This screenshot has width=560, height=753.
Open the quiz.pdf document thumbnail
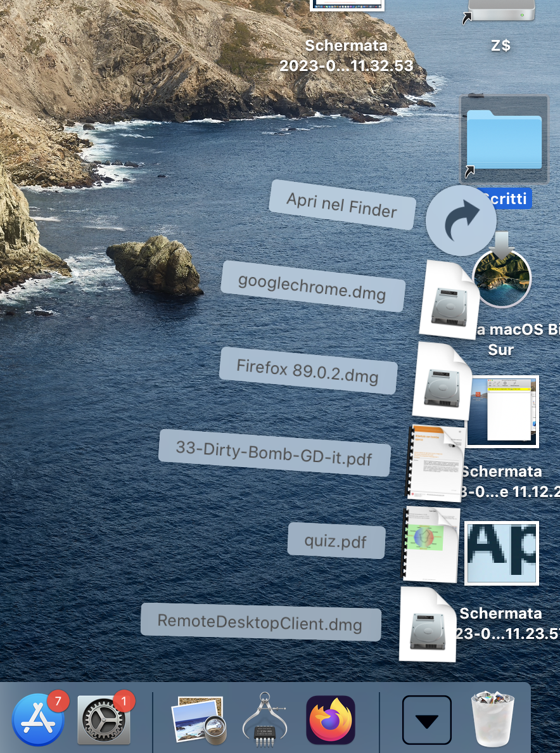(x=431, y=544)
